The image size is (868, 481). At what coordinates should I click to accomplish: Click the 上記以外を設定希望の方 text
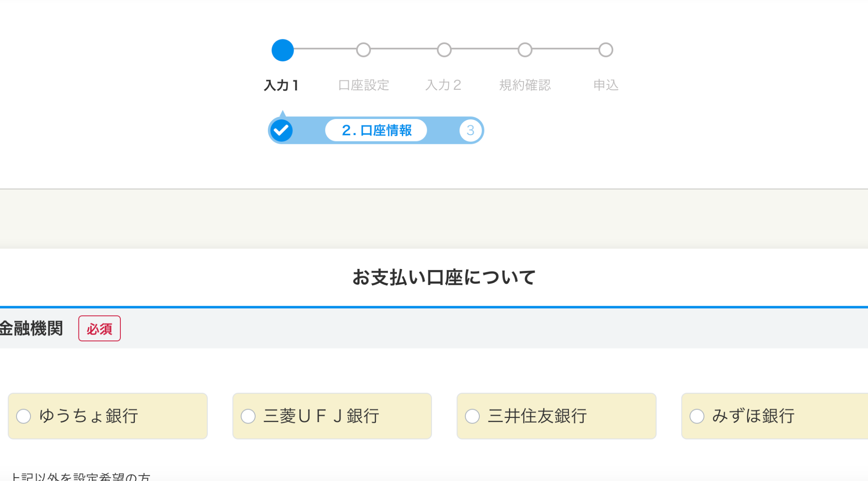[x=81, y=477]
